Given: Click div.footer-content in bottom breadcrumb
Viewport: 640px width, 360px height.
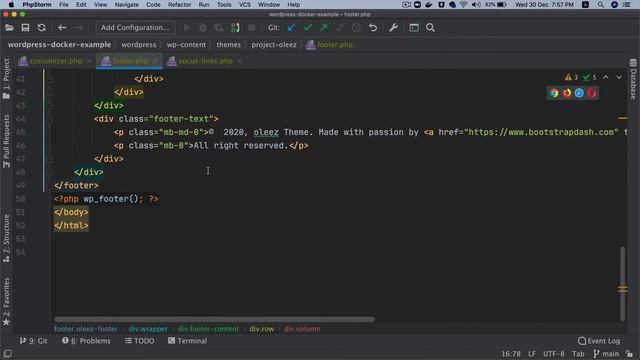Looking at the screenshot, I should pos(208,329).
